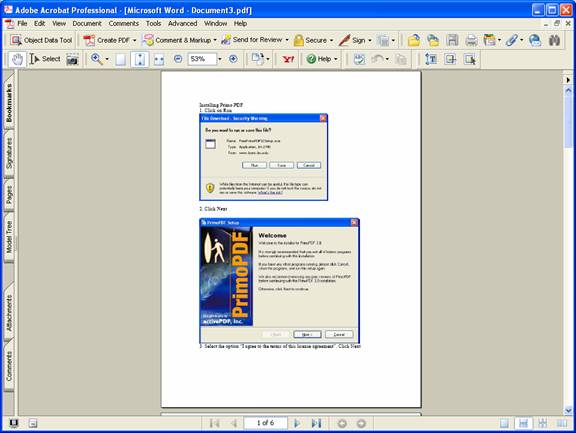This screenshot has height=433, width=576.
Task: Show the Pages navigation tab
Action: 9,195
